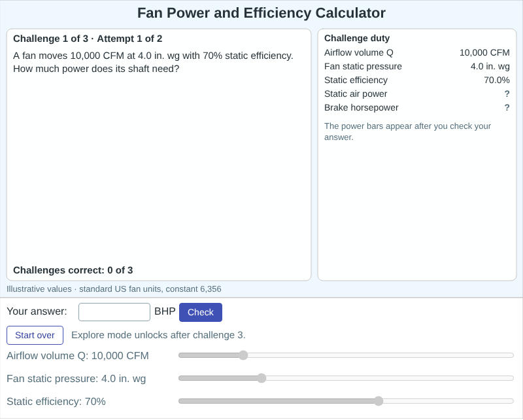Click the Your answer: label

click(x=37, y=311)
